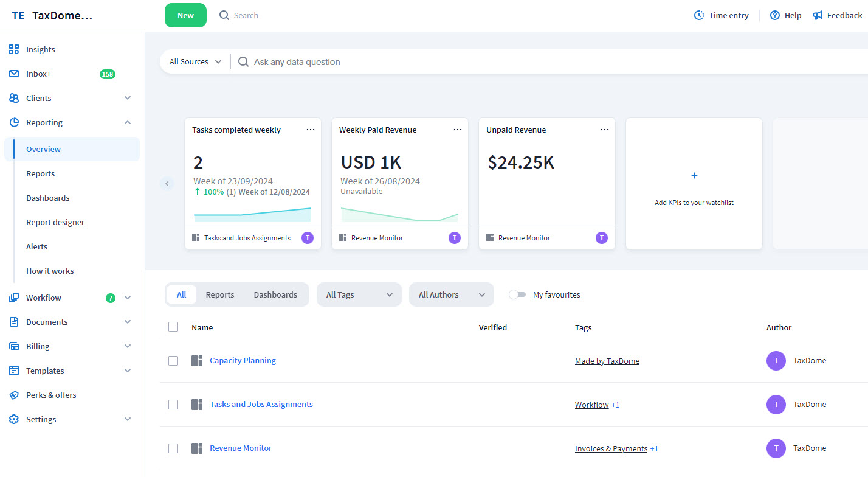
Task: Click the Perks & offers sidebar icon
Action: pos(14,395)
